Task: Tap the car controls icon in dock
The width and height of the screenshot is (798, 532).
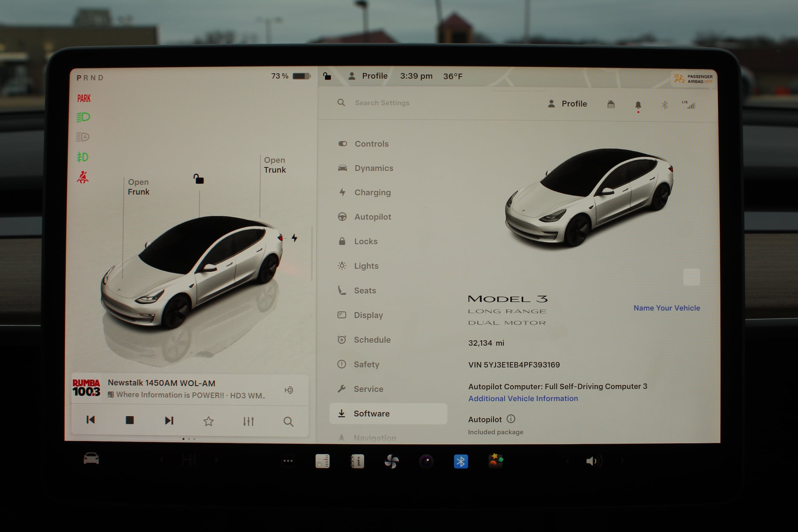Action: [x=91, y=459]
